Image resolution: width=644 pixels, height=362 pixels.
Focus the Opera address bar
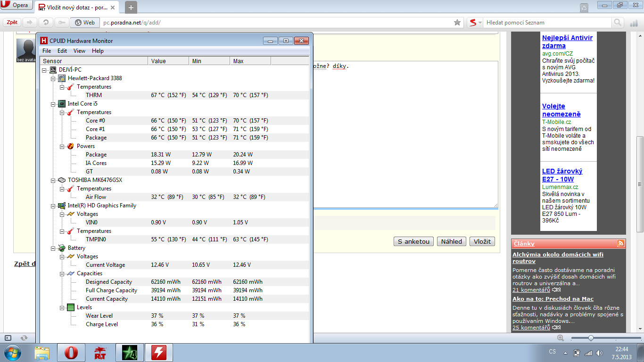click(275, 23)
